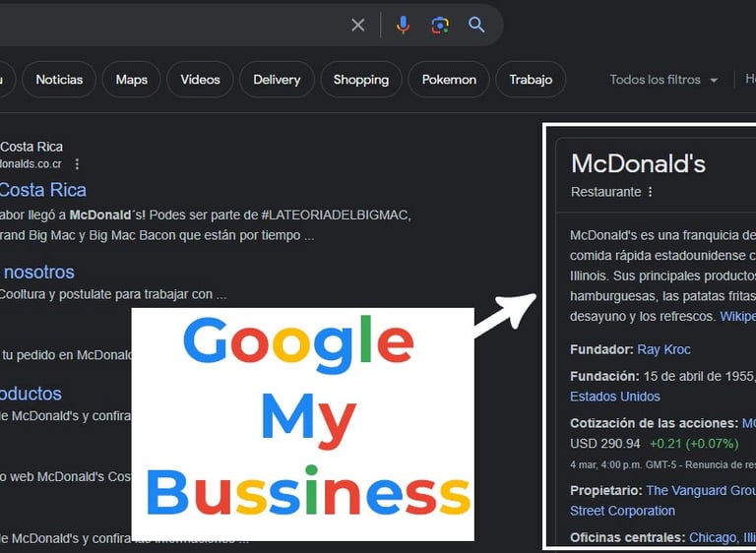Open options menu beside the mcdonalds.co.cr result

(x=77, y=164)
